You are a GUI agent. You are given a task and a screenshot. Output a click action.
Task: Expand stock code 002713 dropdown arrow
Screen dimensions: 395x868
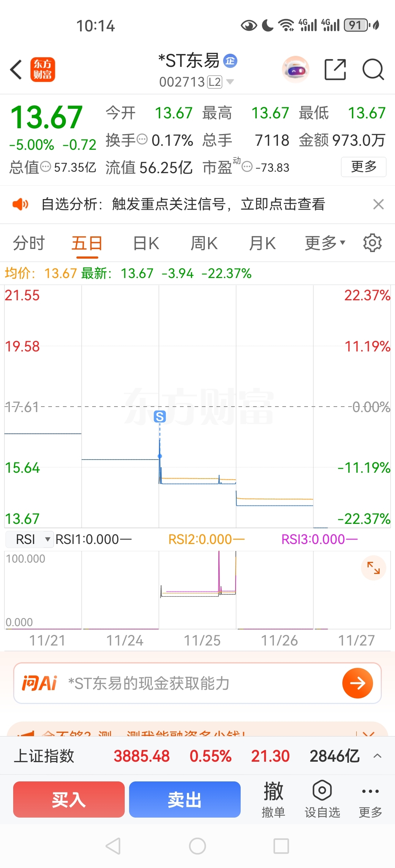pos(230,82)
